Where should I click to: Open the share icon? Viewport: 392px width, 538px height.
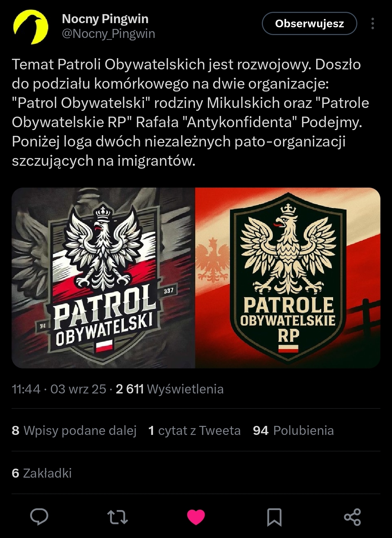[x=352, y=517]
